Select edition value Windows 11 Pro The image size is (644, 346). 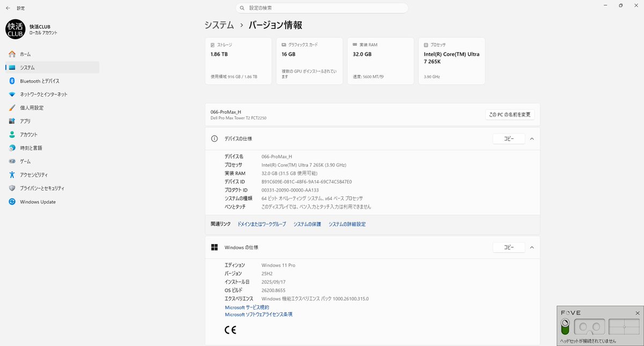coord(278,265)
